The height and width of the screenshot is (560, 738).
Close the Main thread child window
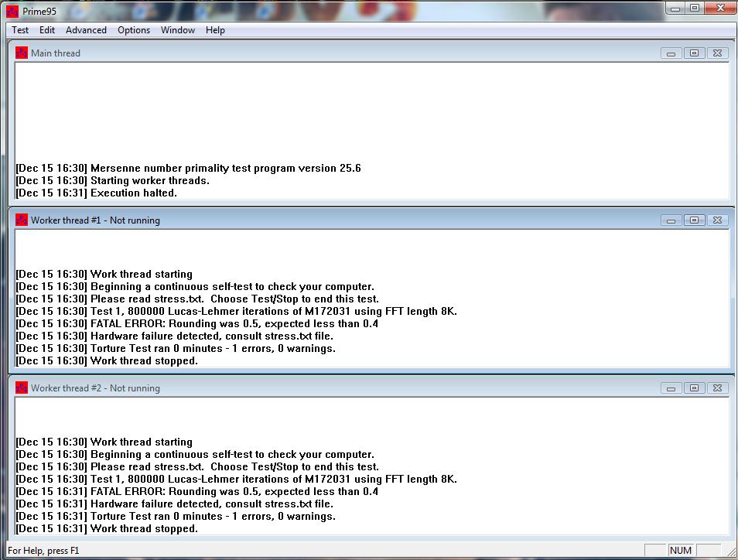click(x=717, y=53)
